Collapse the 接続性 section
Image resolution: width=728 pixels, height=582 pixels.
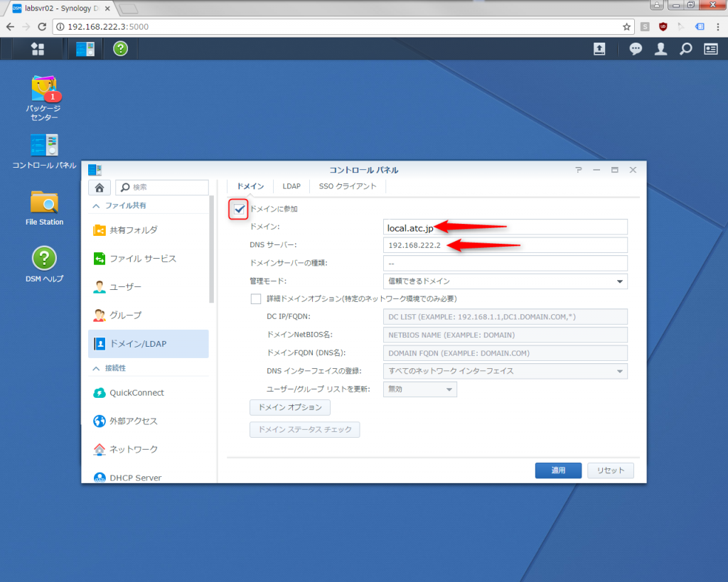(x=97, y=368)
